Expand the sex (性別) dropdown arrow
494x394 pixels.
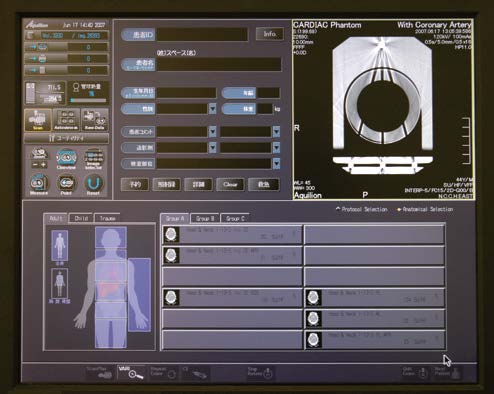(212, 109)
